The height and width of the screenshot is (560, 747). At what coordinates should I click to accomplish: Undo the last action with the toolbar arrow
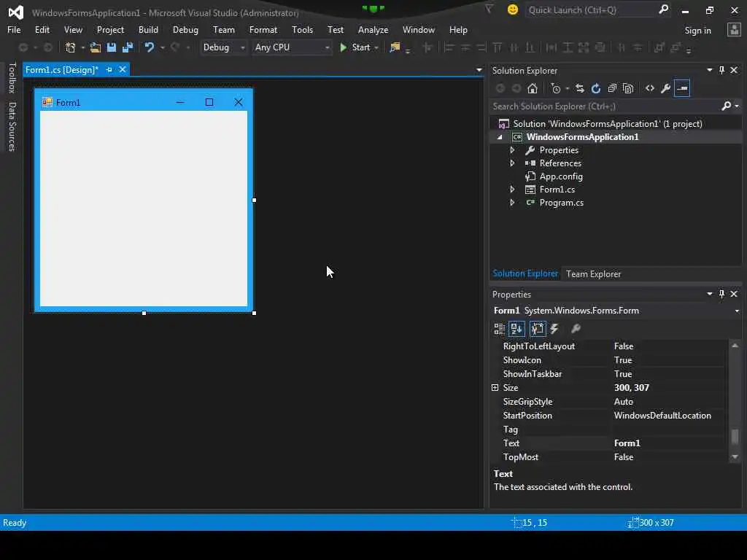(149, 47)
